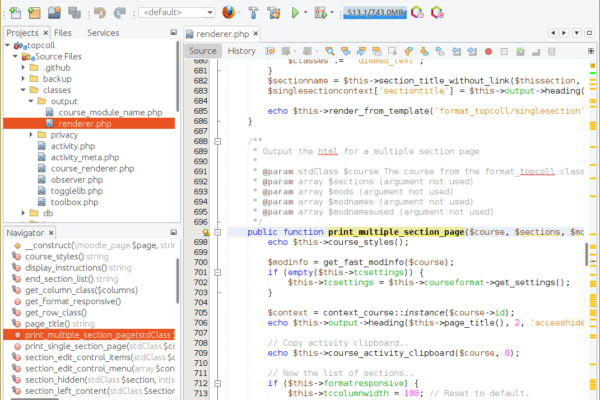Close the Projects tab
This screenshot has height=400, width=600.
pos(46,33)
